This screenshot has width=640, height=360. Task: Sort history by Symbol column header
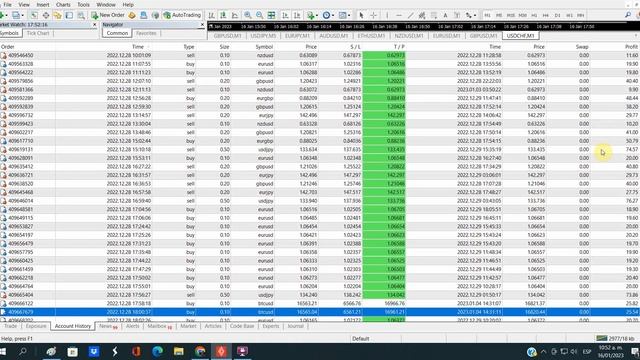point(264,47)
